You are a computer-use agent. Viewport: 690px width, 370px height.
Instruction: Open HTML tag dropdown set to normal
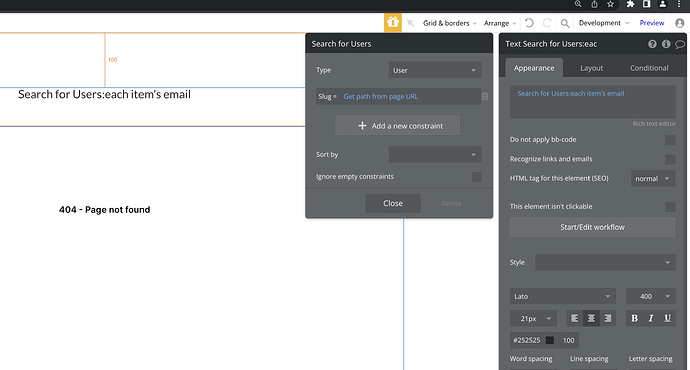653,179
